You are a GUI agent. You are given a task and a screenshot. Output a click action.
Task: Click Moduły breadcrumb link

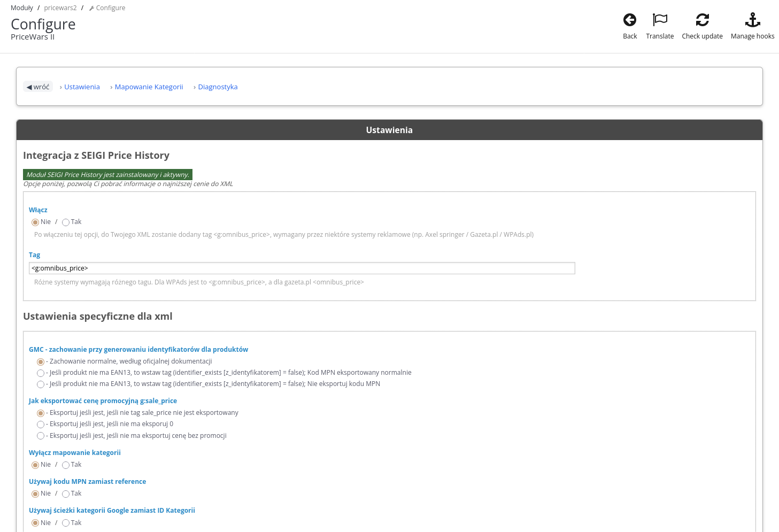point(22,8)
